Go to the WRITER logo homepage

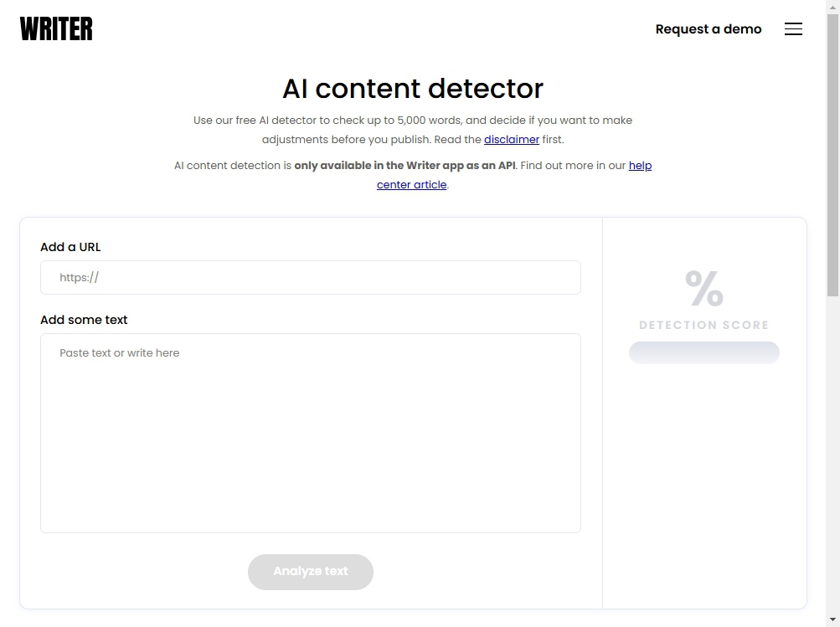pos(56,29)
